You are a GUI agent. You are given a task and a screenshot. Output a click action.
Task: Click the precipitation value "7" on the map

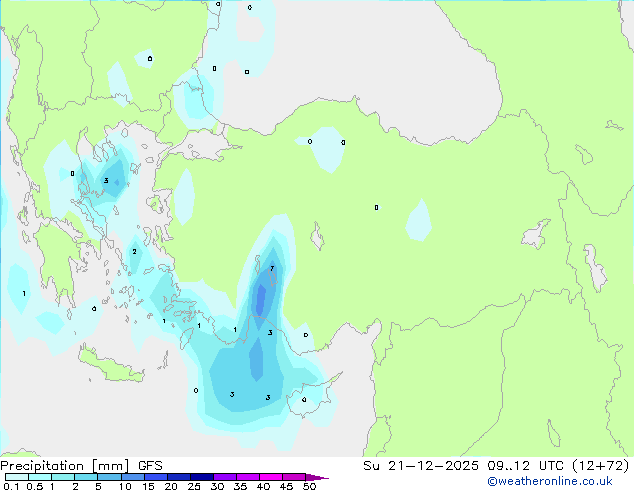click(272, 268)
